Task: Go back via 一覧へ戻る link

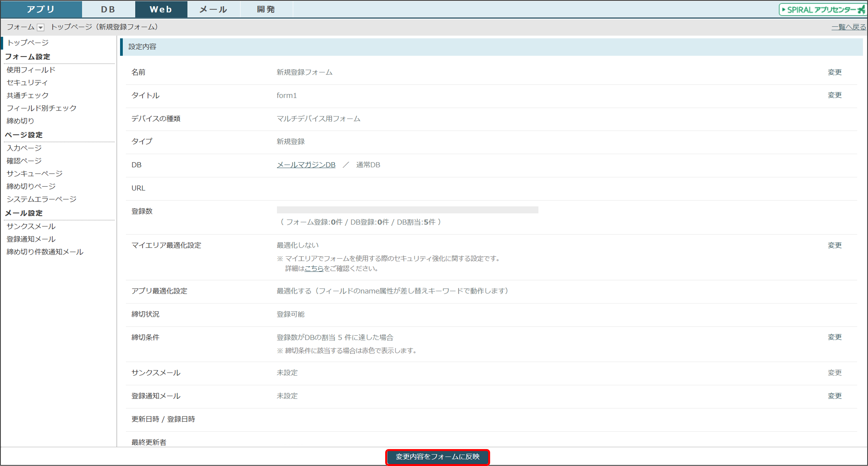Action: (848, 27)
